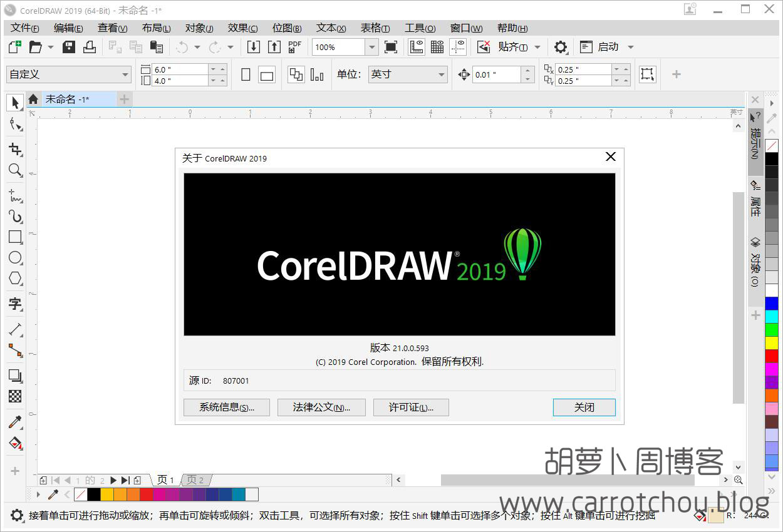
Task: Expand document palette flyout arrow
Action: point(38,494)
